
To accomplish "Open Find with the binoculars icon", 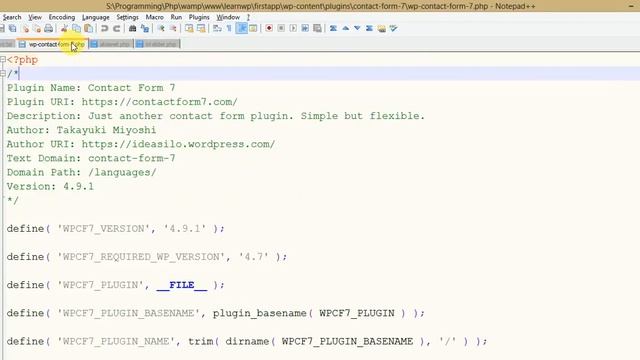I will (132, 28).
